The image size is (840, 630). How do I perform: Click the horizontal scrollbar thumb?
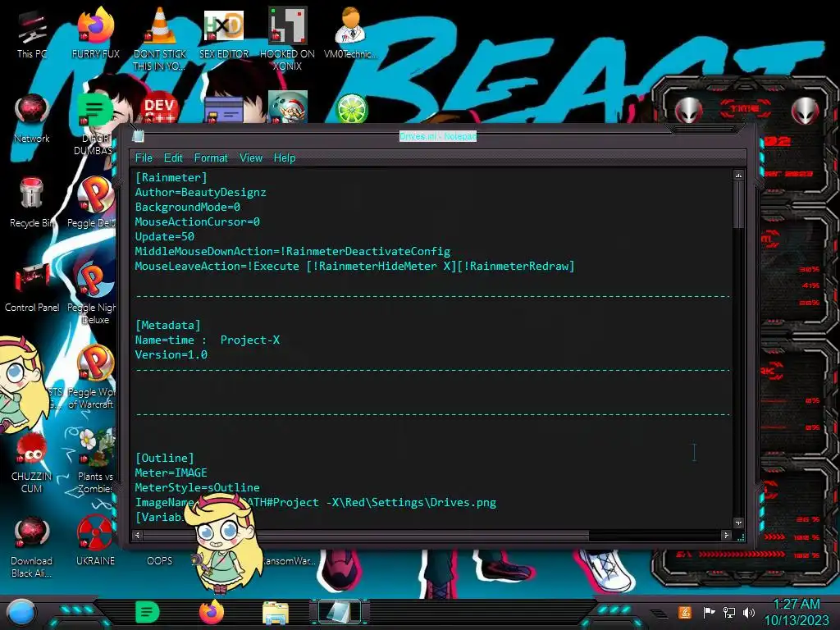click(366, 535)
